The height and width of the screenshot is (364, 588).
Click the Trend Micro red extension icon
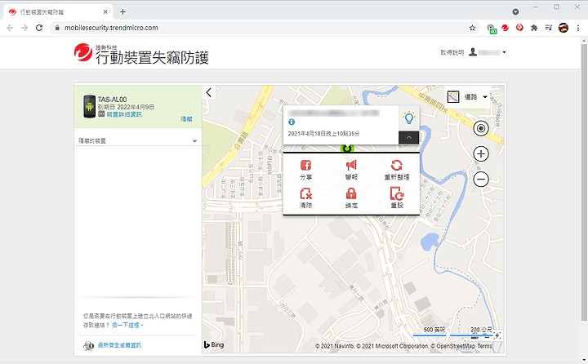[506, 28]
